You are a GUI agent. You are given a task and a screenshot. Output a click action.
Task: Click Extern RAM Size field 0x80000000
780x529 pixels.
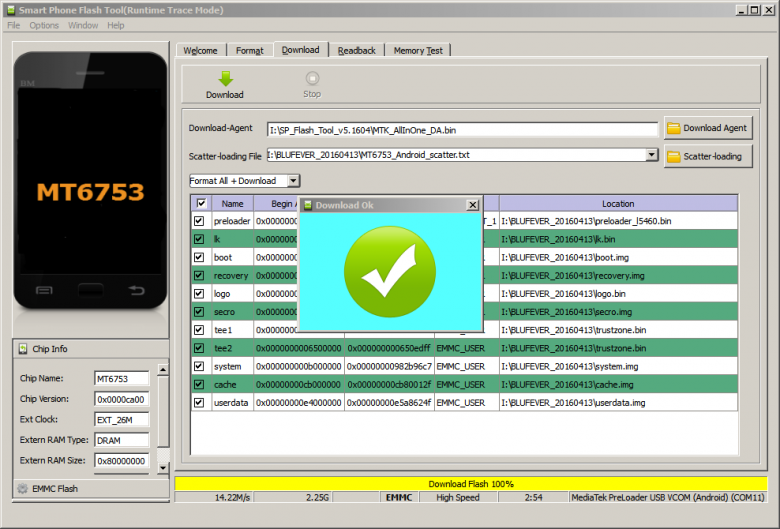pyautogui.click(x=121, y=461)
